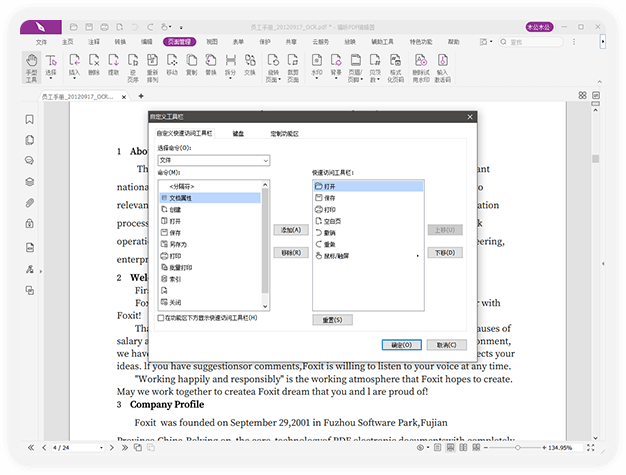Click the search (查找) input field
Viewport: 626px width, 475px height.
tap(531, 42)
